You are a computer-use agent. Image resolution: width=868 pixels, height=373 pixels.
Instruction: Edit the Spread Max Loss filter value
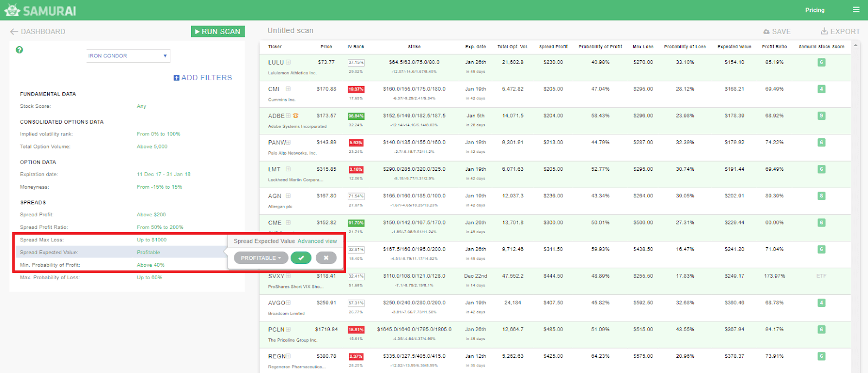pyautogui.click(x=151, y=240)
